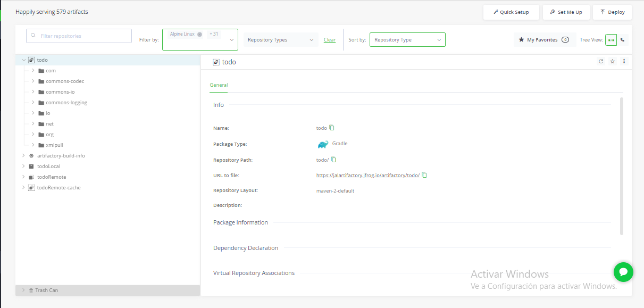Expand the commons-io folder
Screen dimensions: 644x308
pos(33,92)
